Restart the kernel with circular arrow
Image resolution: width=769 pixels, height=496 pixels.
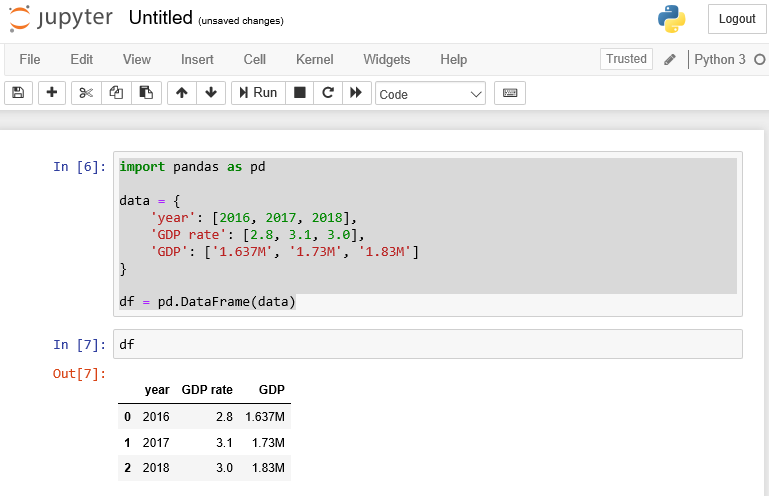click(328, 93)
